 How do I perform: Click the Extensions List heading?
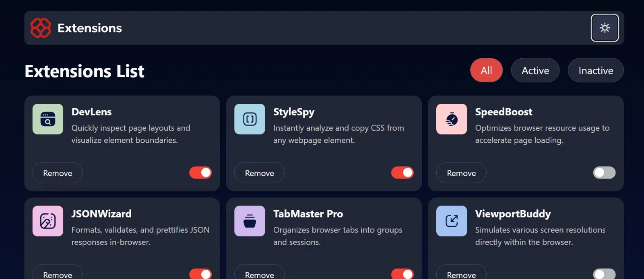pyautogui.click(x=85, y=71)
